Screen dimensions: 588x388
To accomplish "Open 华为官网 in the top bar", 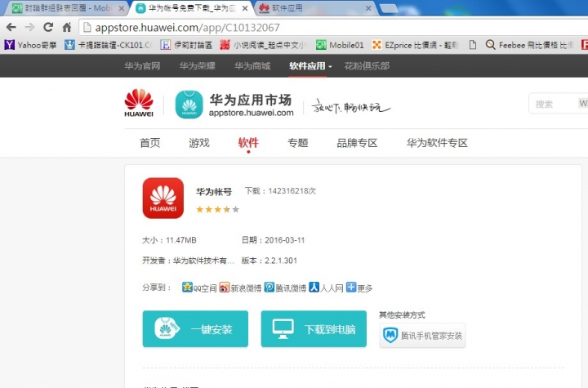I will pyautogui.click(x=142, y=66).
